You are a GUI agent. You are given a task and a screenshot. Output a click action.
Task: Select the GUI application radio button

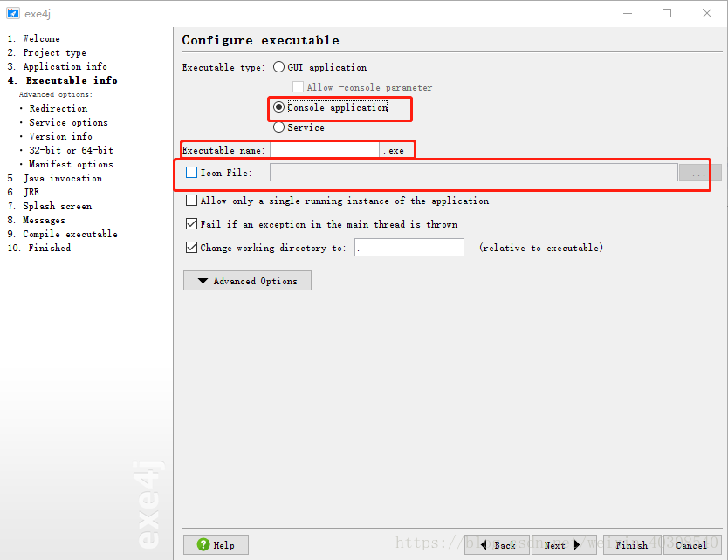(278, 67)
